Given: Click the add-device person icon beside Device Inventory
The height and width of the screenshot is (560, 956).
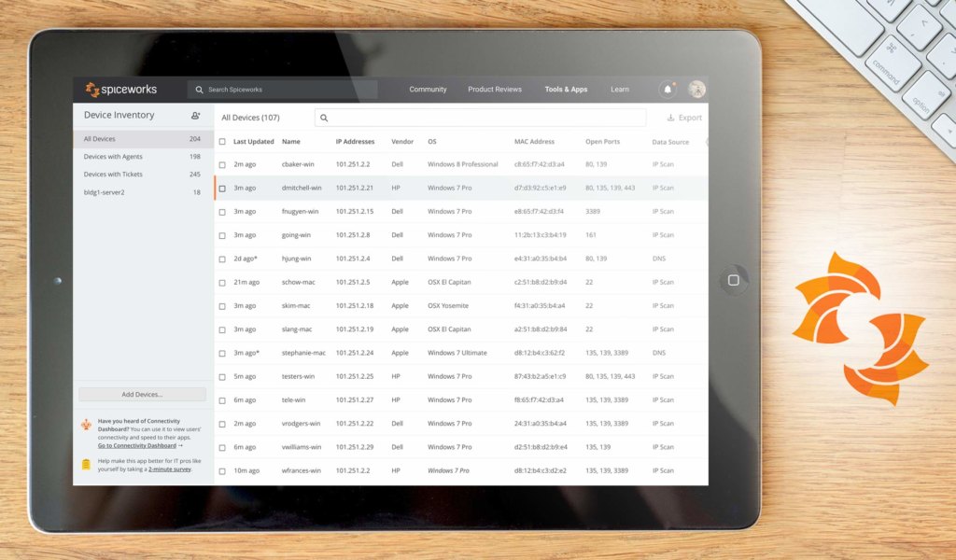Looking at the screenshot, I should tap(195, 114).
